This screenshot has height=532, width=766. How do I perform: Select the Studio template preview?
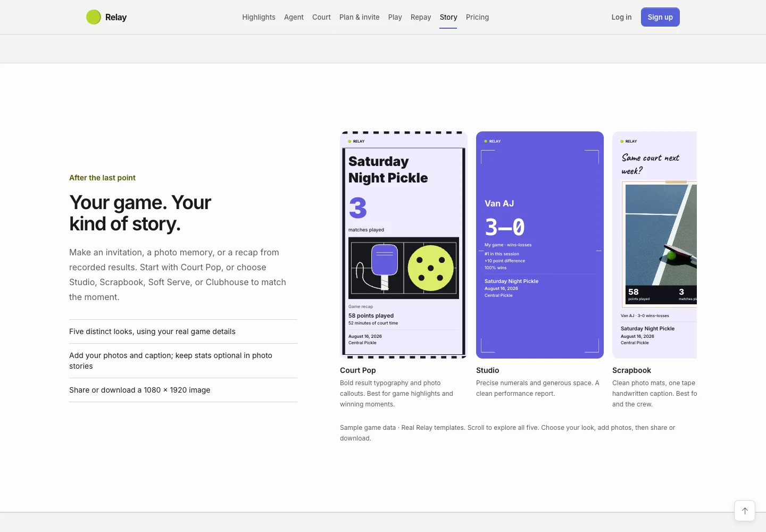click(540, 245)
